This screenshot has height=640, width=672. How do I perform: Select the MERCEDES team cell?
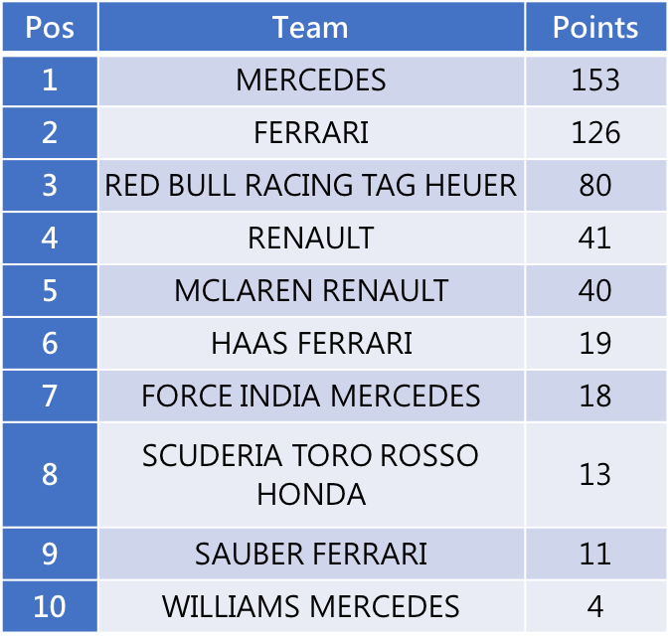point(311,80)
